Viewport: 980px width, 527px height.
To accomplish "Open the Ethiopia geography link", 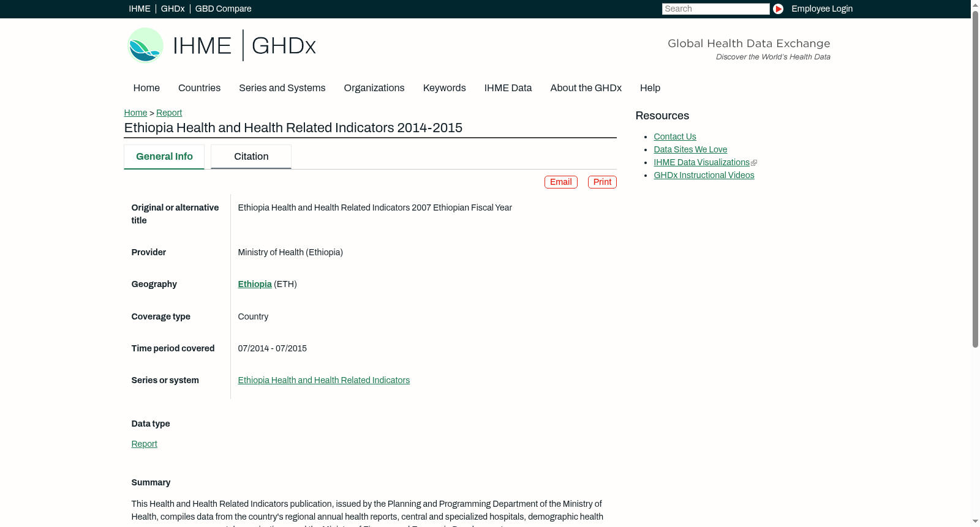I will coord(255,285).
